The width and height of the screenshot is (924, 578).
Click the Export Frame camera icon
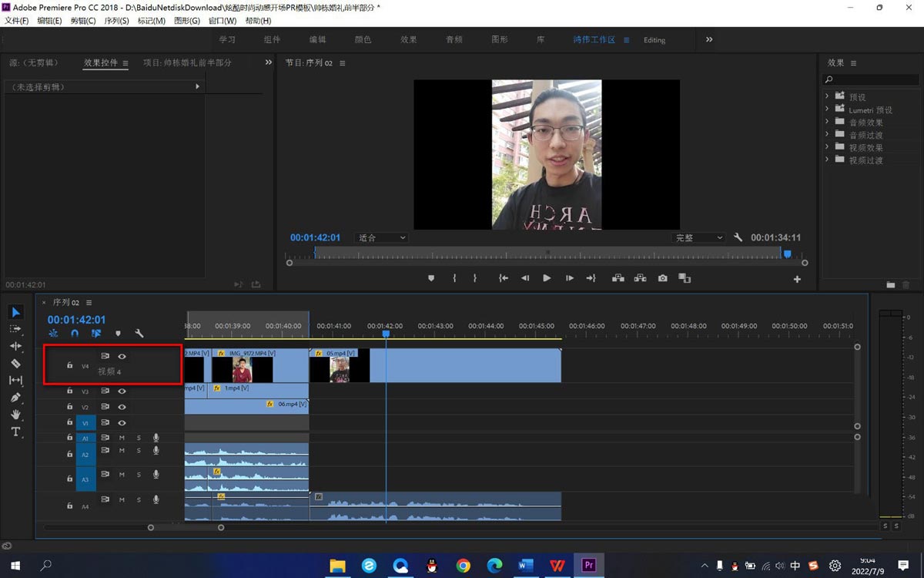662,278
